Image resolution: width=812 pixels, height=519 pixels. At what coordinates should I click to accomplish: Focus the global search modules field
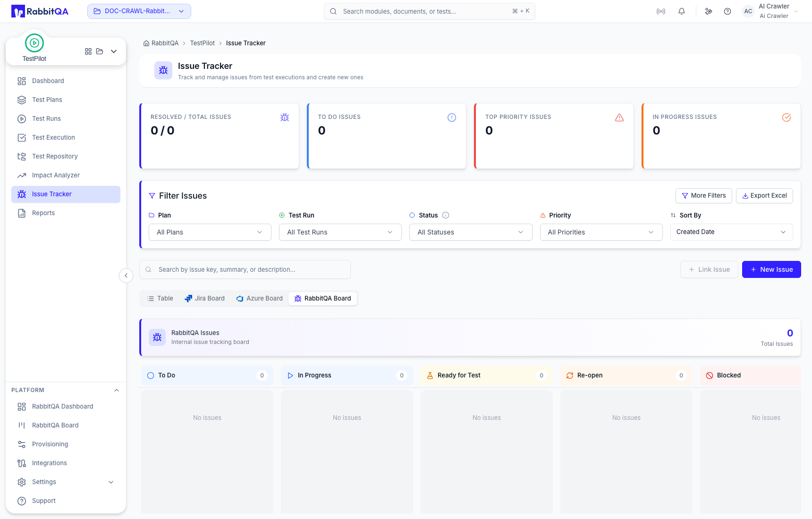pos(430,11)
